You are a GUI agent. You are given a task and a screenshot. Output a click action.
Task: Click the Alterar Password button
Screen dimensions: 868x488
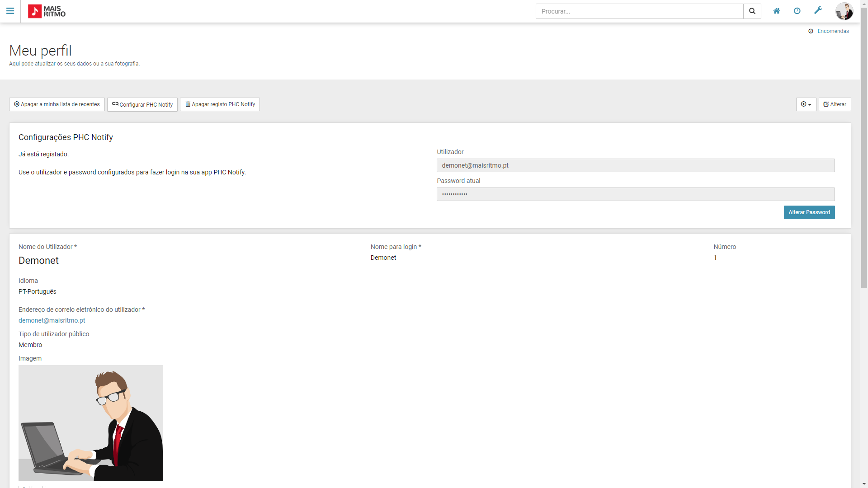[x=809, y=212]
